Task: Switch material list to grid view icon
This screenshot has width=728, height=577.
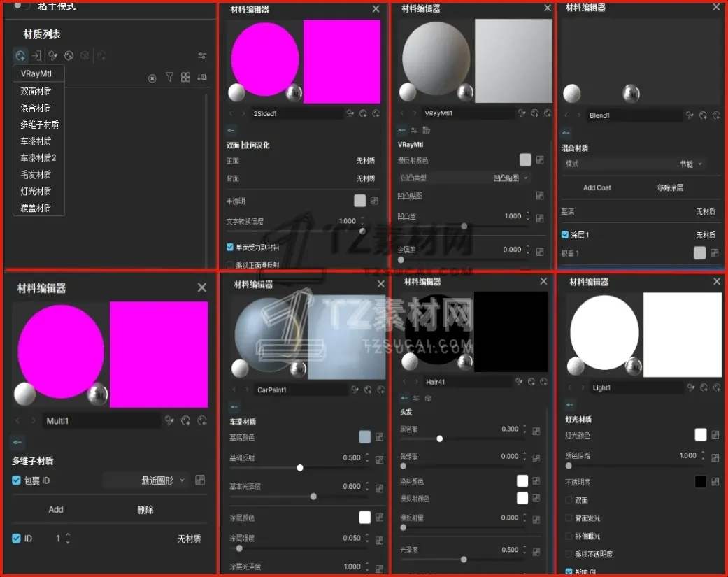Action: point(185,77)
